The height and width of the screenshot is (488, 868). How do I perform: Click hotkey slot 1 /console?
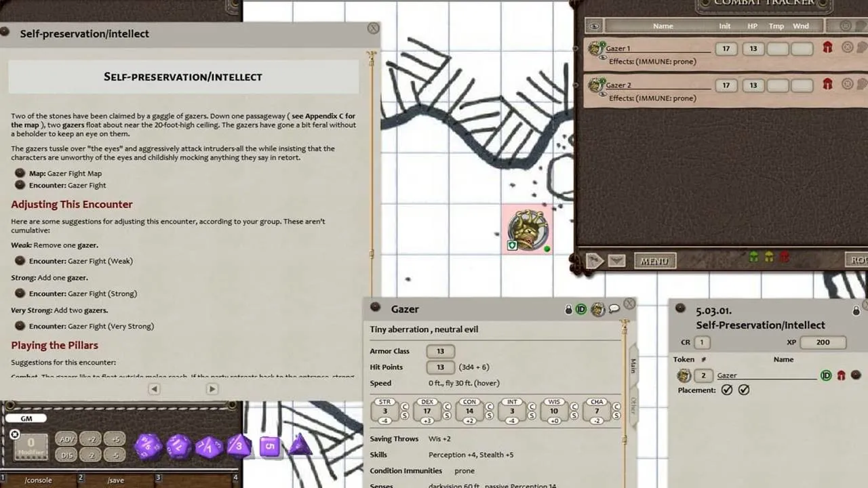click(38, 480)
